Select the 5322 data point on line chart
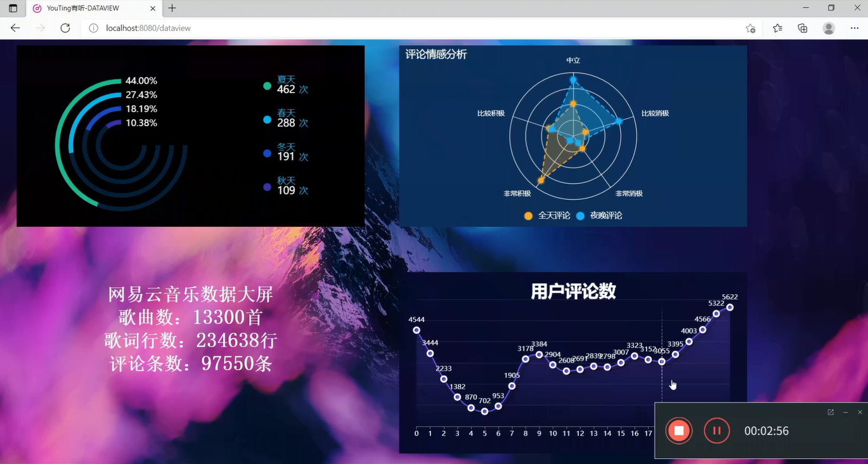The image size is (868, 464). (x=716, y=314)
